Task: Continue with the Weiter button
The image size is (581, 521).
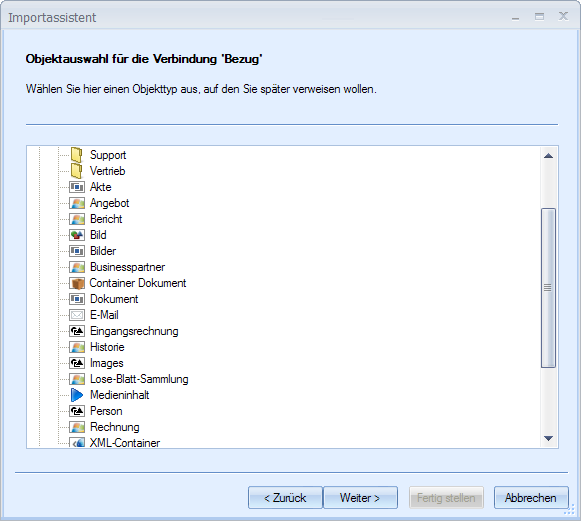Action: 360,498
